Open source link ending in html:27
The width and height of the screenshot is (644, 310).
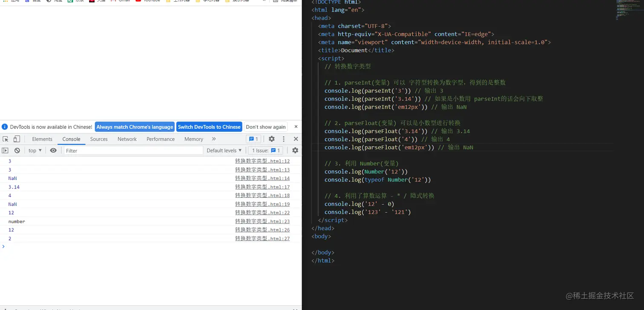click(262, 238)
